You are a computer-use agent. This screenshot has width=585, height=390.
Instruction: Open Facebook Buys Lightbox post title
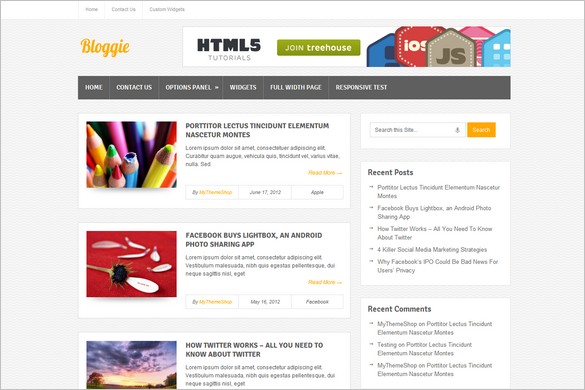(254, 240)
